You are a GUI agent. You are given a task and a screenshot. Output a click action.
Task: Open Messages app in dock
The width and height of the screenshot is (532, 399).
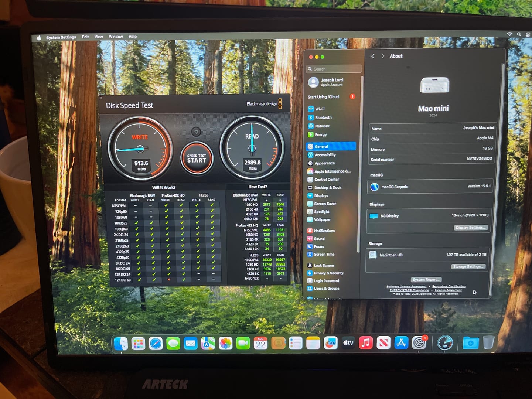click(x=173, y=344)
